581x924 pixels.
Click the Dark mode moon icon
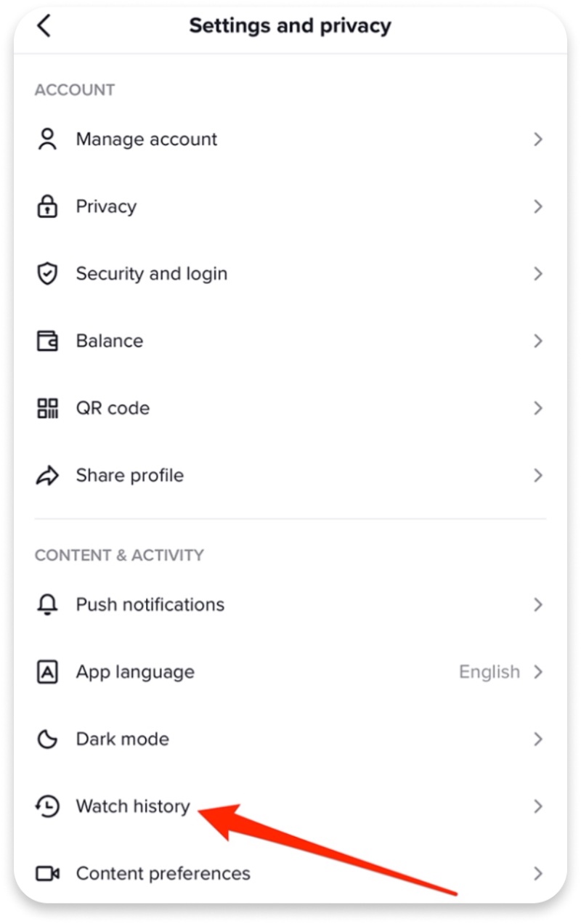[47, 739]
